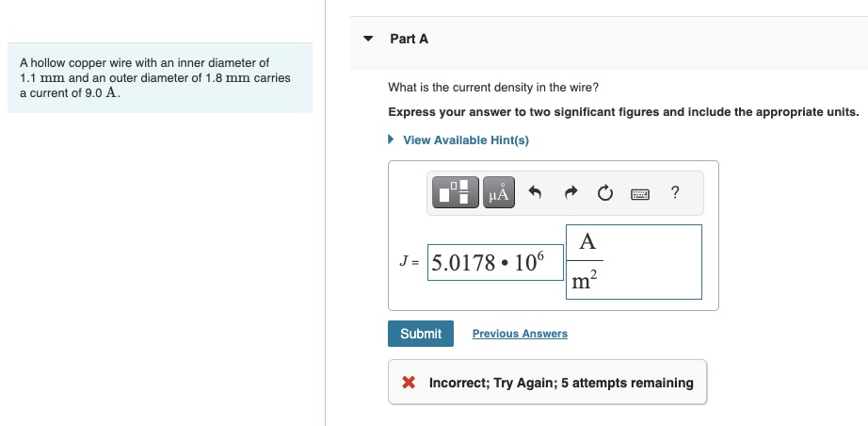Viewport: 868px width, 426px height.
Task: Open keyboard shortcuts icon
Action: [x=640, y=194]
